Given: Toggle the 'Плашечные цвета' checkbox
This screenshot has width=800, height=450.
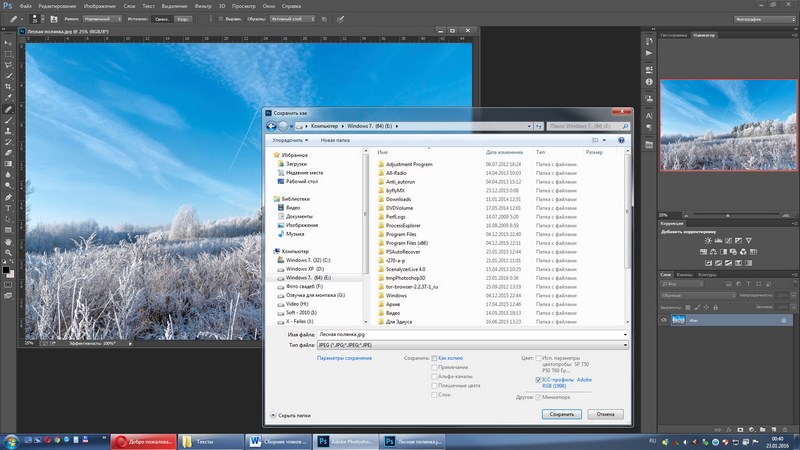Looking at the screenshot, I should [x=434, y=386].
